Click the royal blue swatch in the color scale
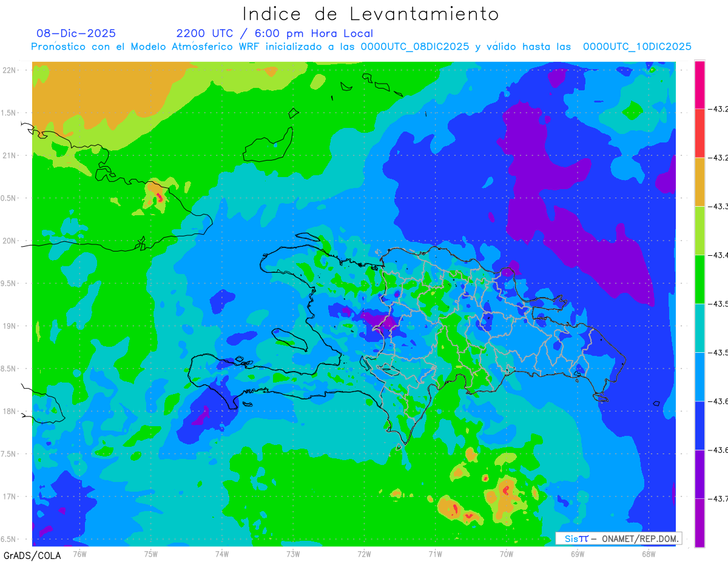This screenshot has height=562, width=728. pos(699,425)
